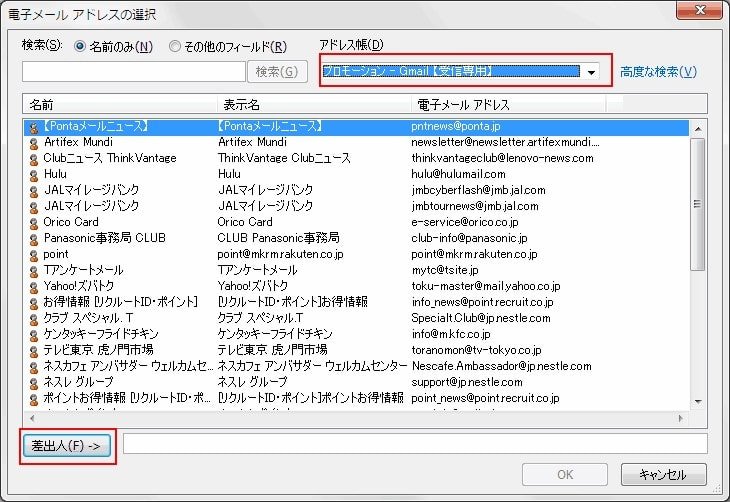Click the email club-info@panasonic.jp
Screen dimensions: 730x502
click(469, 238)
